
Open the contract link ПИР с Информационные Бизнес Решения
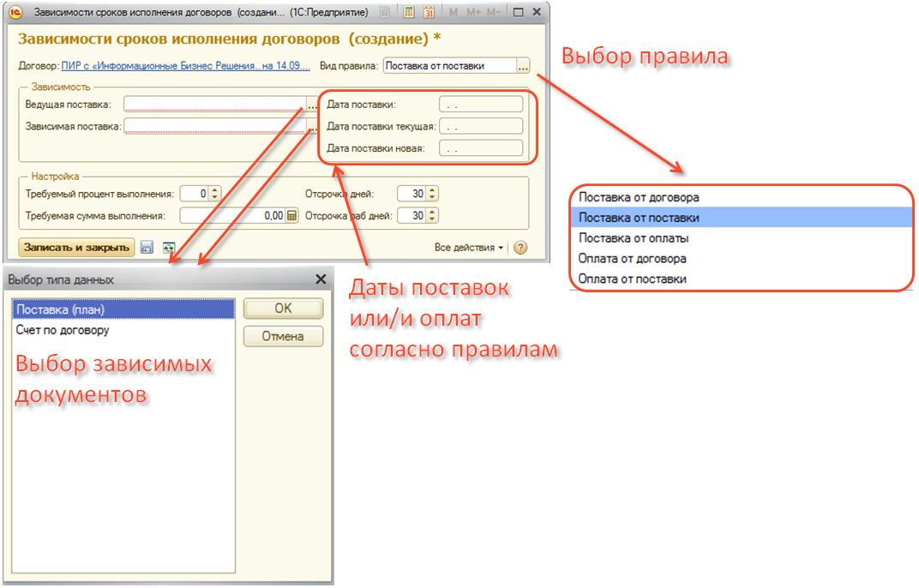coord(186,66)
